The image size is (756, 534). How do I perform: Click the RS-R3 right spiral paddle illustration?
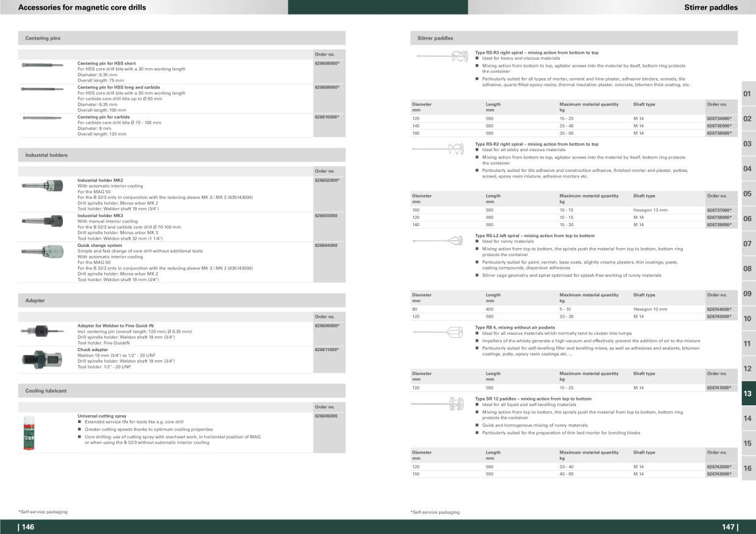coord(442,57)
